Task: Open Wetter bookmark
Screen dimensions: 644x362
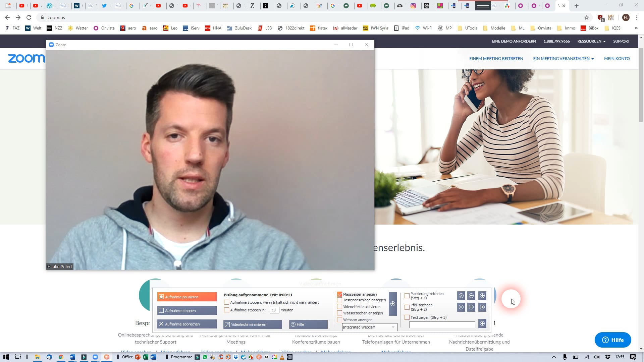Action: [x=78, y=28]
